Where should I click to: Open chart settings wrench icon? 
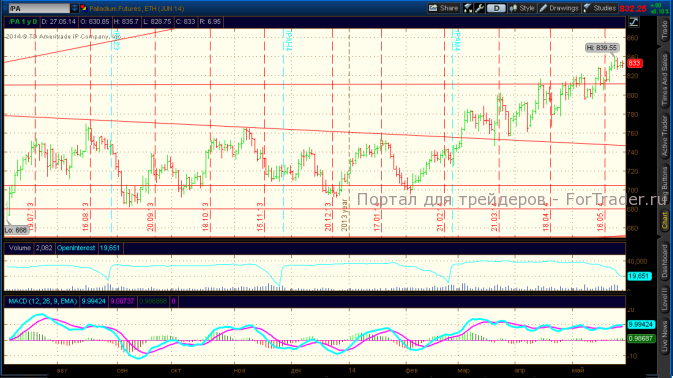pyautogui.click(x=479, y=8)
